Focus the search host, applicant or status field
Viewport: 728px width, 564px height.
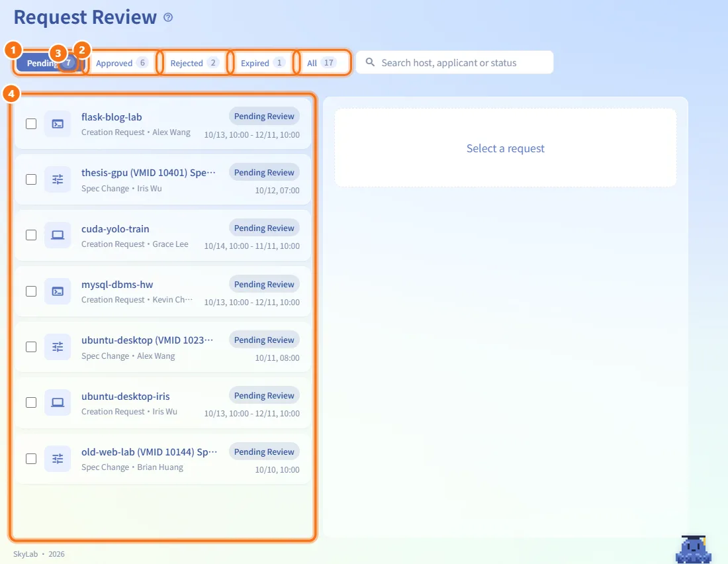coord(455,63)
